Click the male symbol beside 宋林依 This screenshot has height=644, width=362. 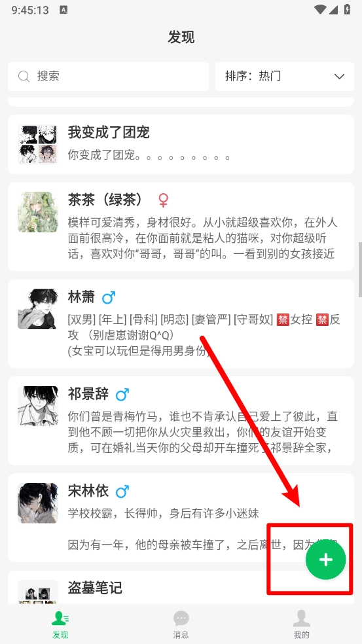pyautogui.click(x=122, y=492)
